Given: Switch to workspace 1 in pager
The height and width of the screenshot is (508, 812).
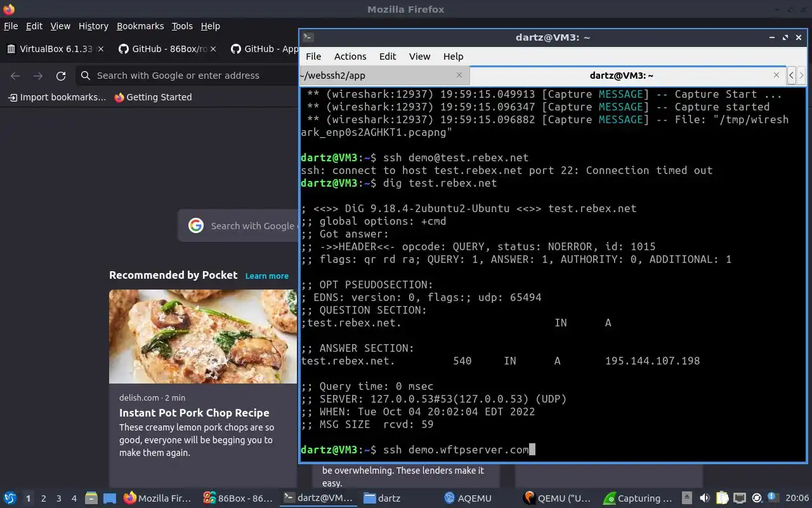Looking at the screenshot, I should point(28,498).
